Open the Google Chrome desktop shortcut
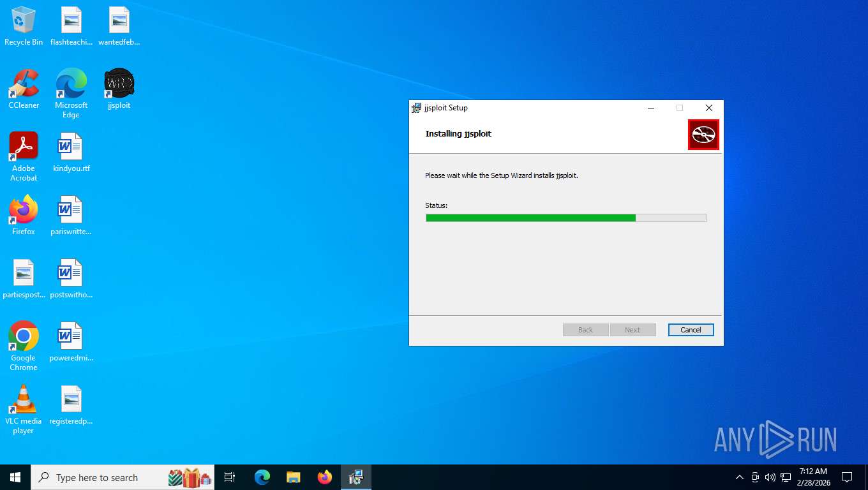The width and height of the screenshot is (868, 490). [x=24, y=346]
